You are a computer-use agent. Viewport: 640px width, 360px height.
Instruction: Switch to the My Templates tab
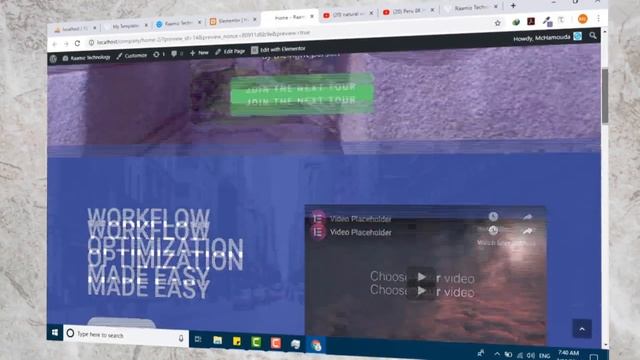point(126,26)
